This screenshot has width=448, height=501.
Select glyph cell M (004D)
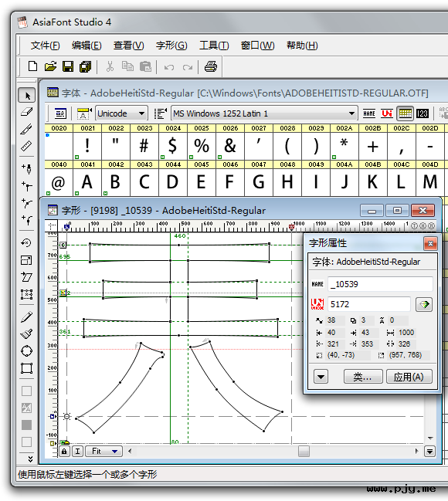430,182
